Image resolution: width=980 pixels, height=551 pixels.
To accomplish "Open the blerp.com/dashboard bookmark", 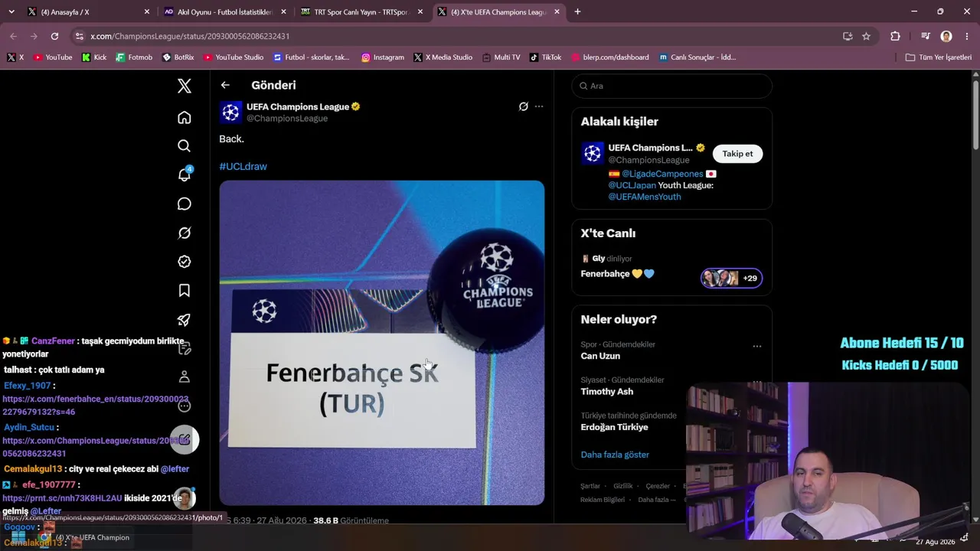I will (609, 57).
